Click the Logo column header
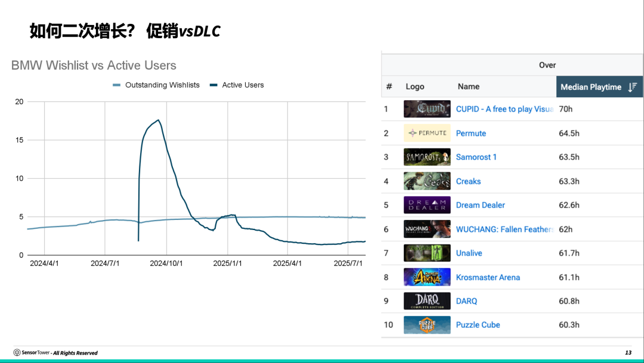 (415, 86)
